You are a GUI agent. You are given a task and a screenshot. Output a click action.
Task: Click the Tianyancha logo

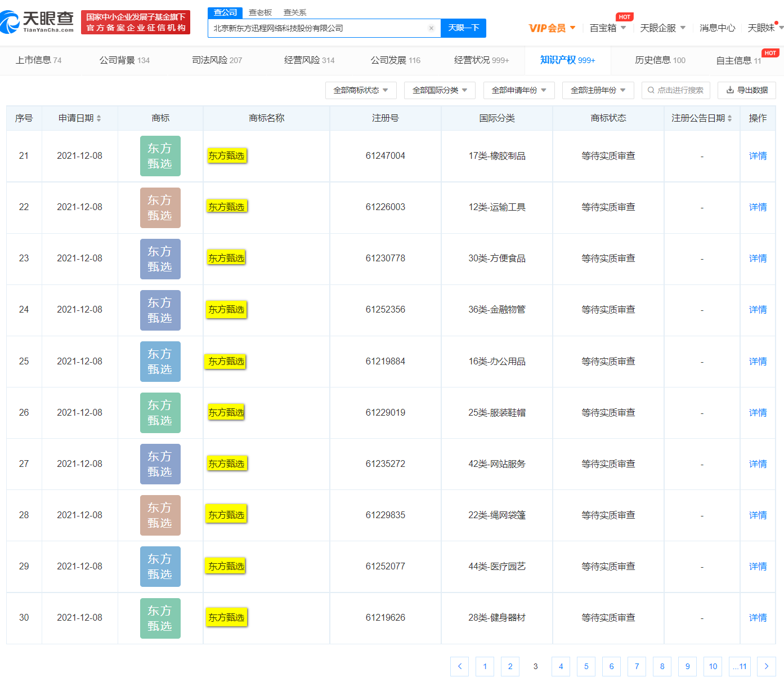click(x=37, y=22)
